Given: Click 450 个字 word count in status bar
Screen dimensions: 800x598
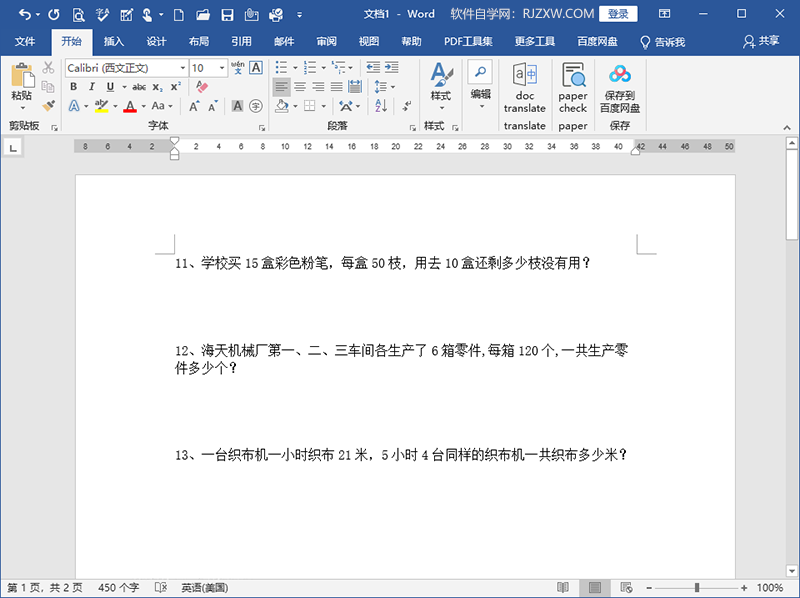Looking at the screenshot, I should point(118,588).
